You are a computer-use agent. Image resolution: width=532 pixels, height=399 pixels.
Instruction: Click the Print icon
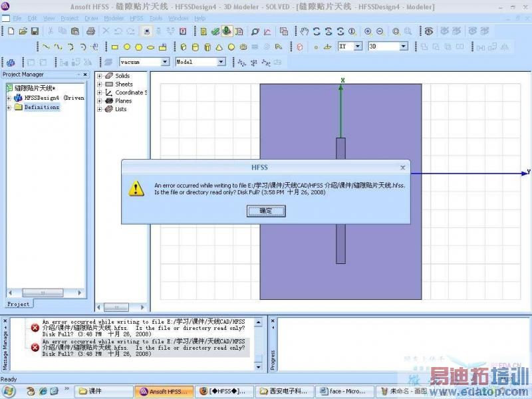tap(90, 31)
